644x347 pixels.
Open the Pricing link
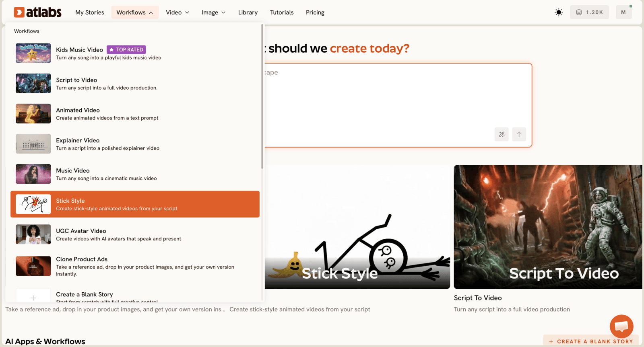315,12
